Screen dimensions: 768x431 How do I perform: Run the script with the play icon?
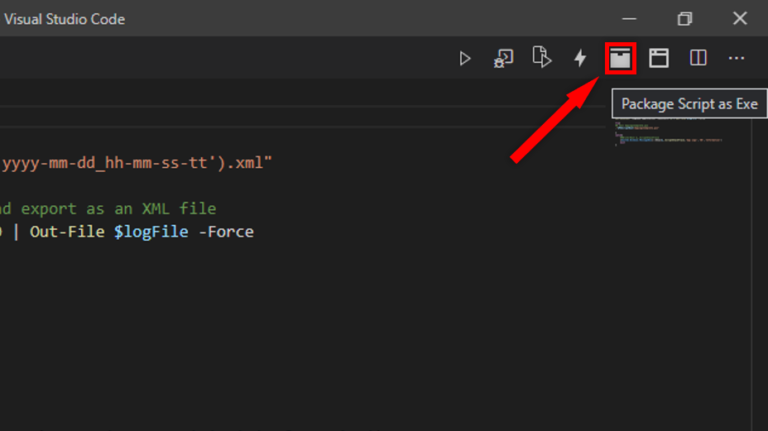(465, 59)
